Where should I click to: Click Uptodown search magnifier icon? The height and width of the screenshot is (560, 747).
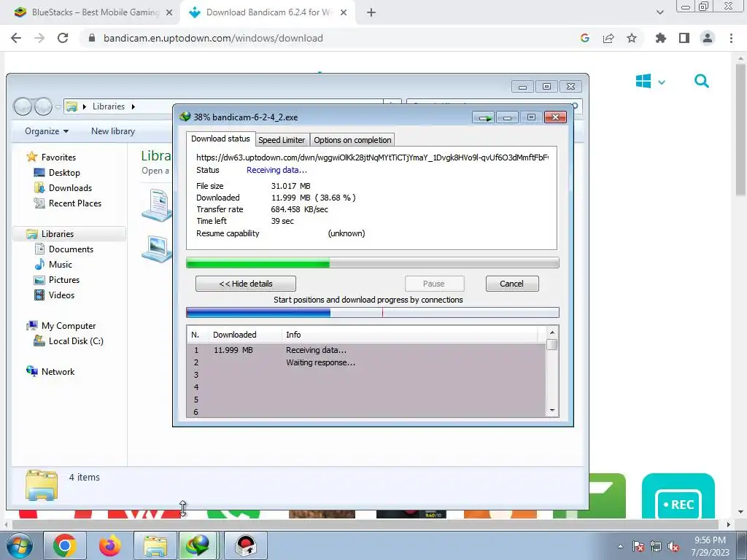(702, 82)
